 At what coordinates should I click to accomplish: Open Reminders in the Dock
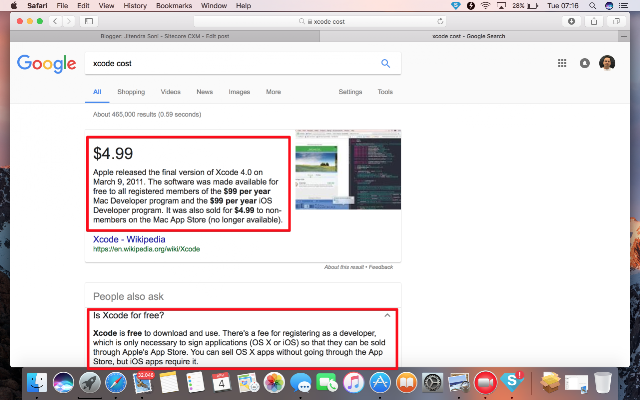(195, 383)
